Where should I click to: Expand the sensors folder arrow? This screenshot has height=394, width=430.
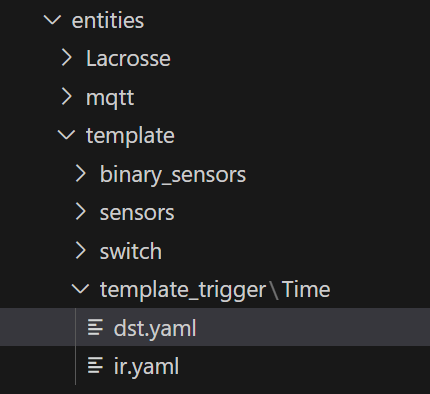point(81,212)
